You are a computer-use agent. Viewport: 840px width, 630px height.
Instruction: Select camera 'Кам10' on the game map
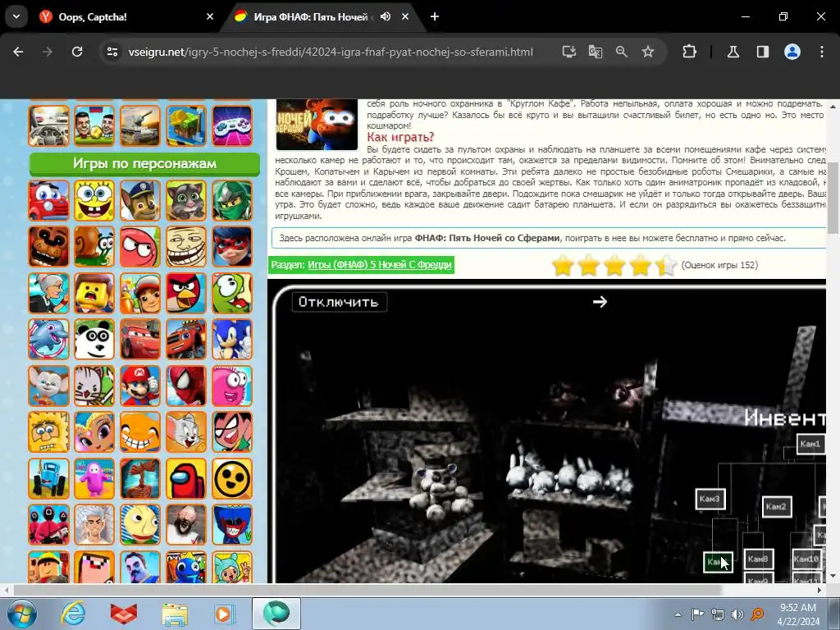coord(806,559)
